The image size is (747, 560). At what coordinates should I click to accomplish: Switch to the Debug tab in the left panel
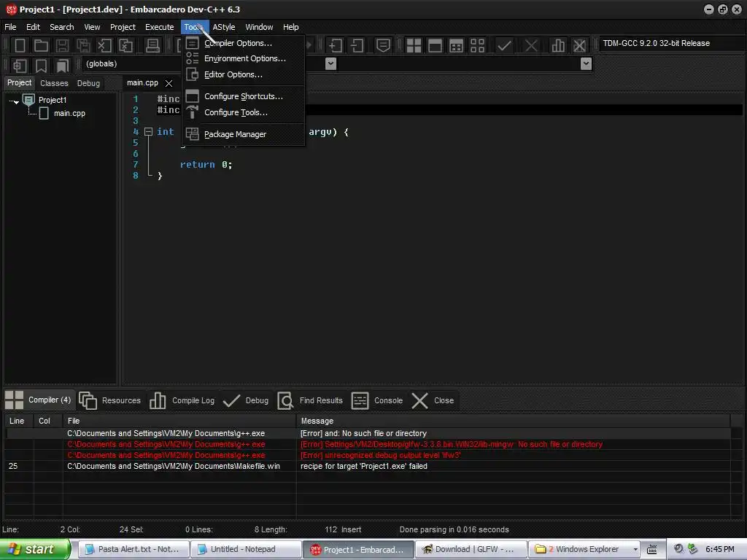coord(88,83)
